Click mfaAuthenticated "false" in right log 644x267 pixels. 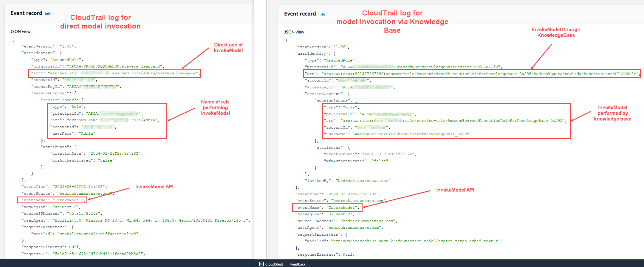(380, 161)
